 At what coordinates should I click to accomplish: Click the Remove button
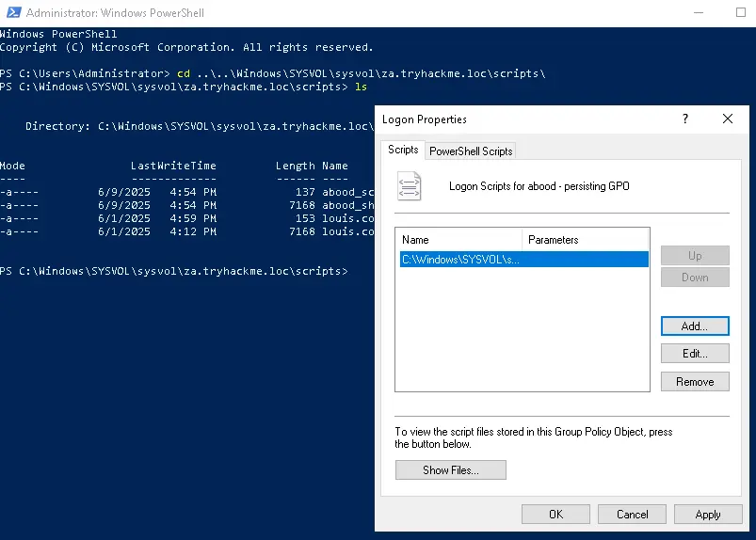tap(695, 382)
